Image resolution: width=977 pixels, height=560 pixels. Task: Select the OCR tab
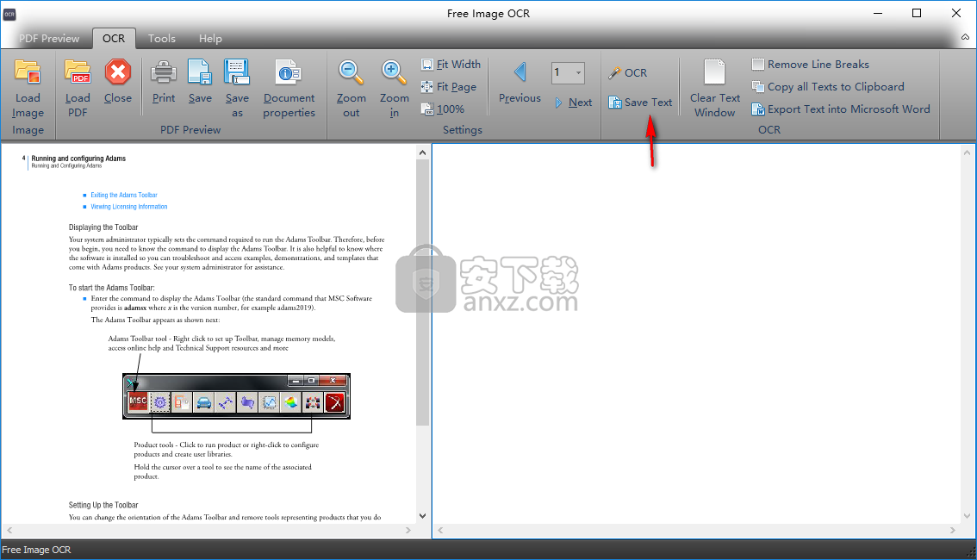pyautogui.click(x=114, y=39)
